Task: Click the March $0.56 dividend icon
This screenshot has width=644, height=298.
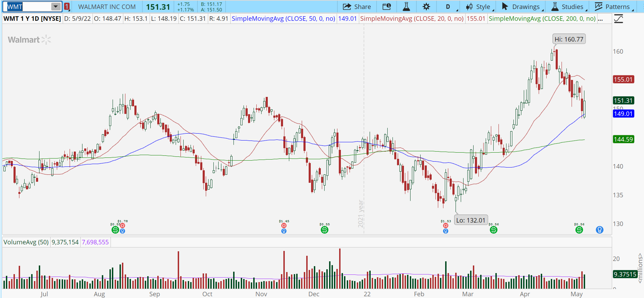Action: tap(494, 230)
